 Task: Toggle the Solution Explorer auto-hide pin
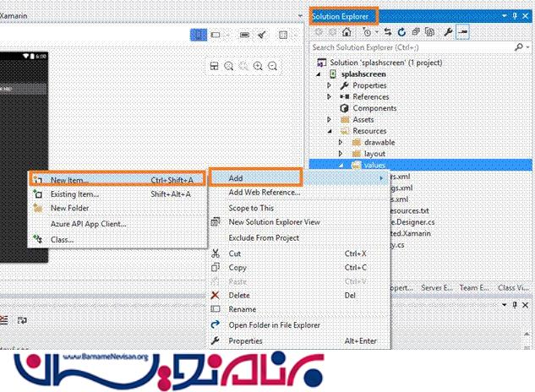point(516,16)
